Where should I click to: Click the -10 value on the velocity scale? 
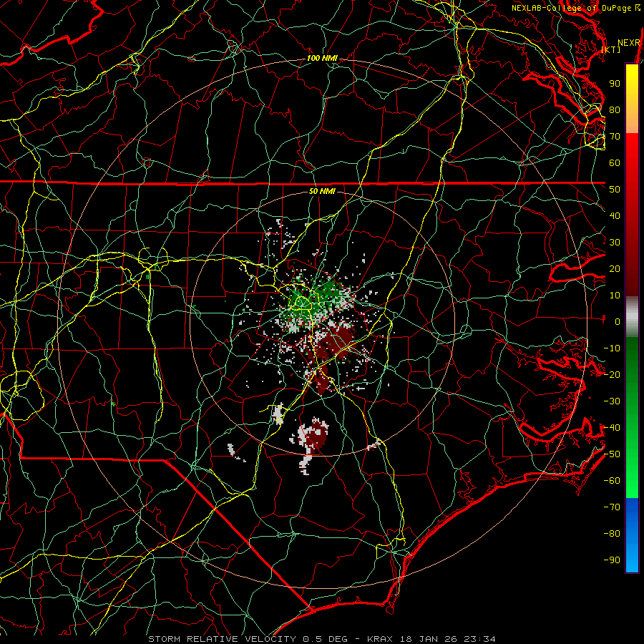[x=612, y=348]
